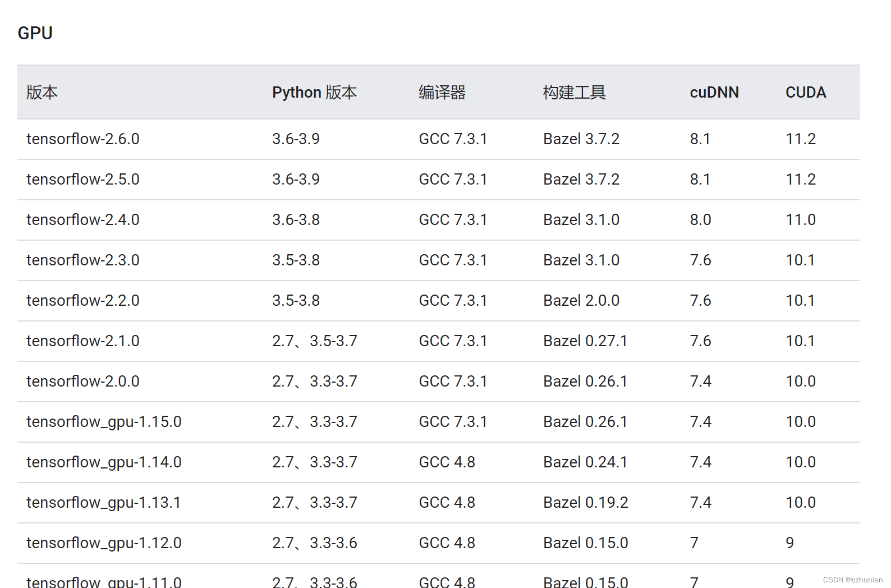891x588 pixels.
Task: Click cuDNN 7.6 in tensorflow-2.1.0 row
Action: click(x=700, y=341)
